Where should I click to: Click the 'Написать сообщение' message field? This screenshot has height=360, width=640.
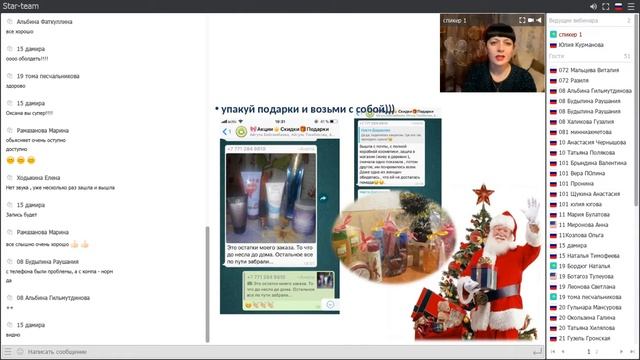278,351
